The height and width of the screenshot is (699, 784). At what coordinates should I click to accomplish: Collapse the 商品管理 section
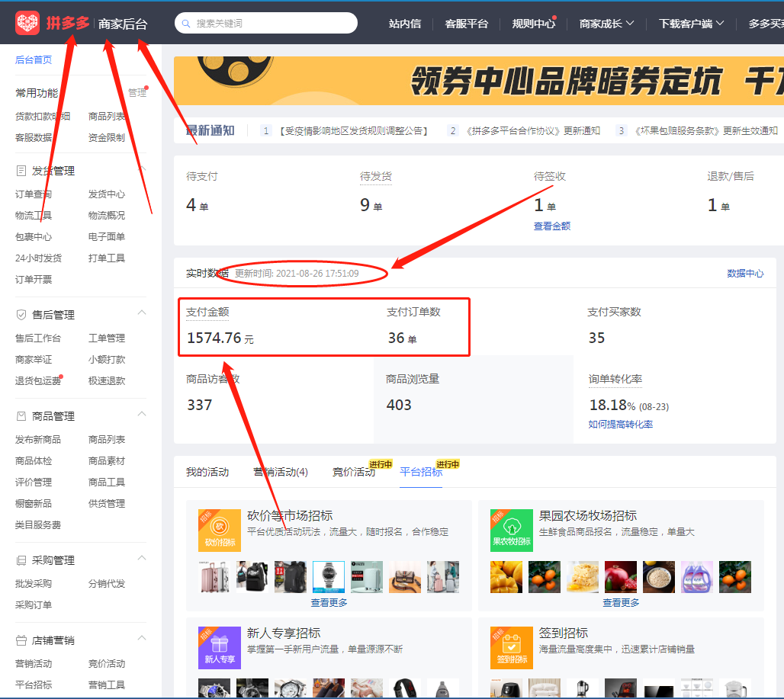[142, 414]
